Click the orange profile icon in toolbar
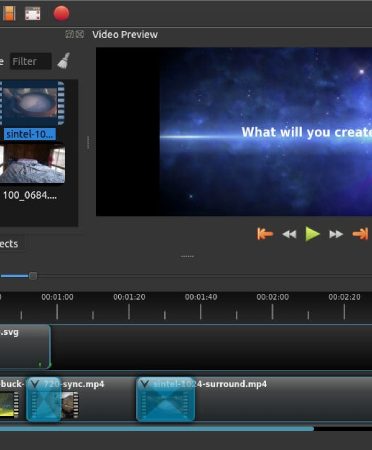 pos(9,14)
